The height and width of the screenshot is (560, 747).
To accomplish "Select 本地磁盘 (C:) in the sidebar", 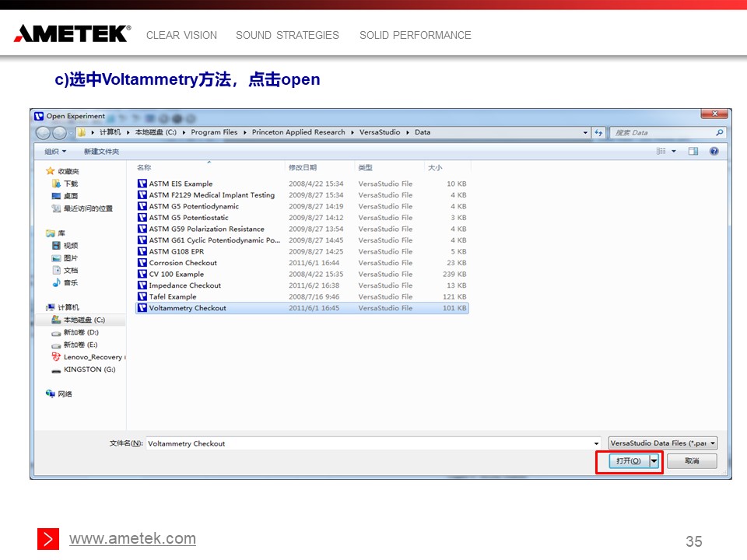I will [x=79, y=320].
